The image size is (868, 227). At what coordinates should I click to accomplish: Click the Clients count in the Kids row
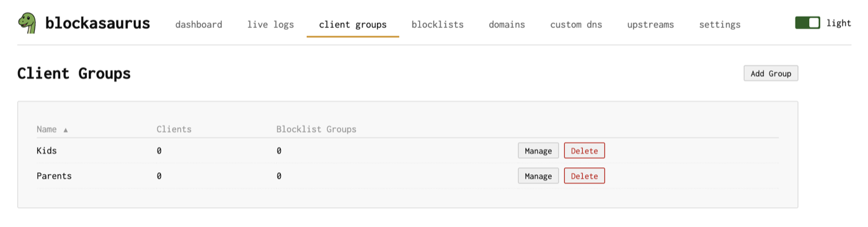point(159,151)
